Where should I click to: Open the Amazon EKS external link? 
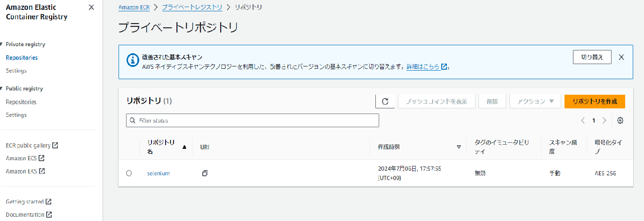pos(25,171)
